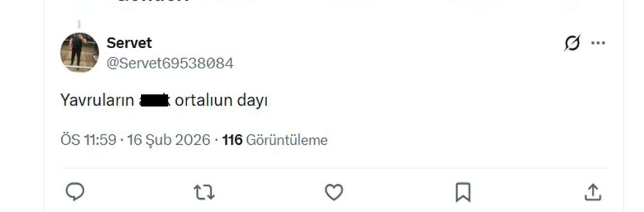Click the date 16 Şub 2026
Image resolution: width=644 pixels, height=212 pixels.
pos(169,140)
